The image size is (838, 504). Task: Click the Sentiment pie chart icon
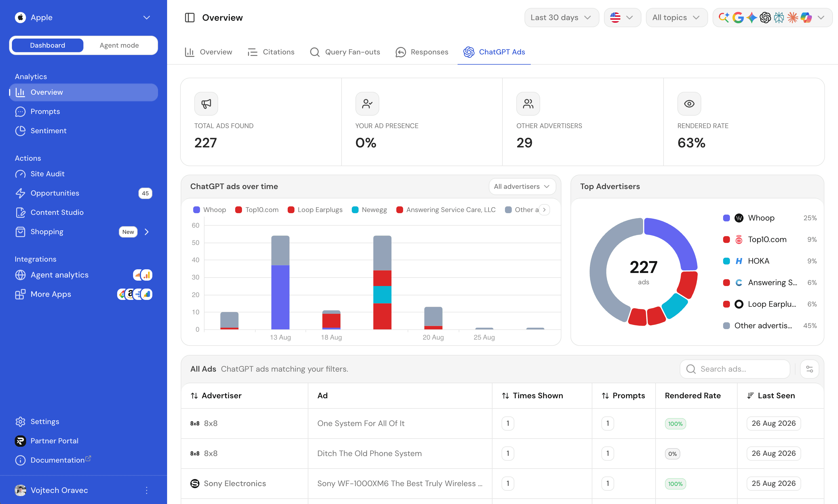20,131
